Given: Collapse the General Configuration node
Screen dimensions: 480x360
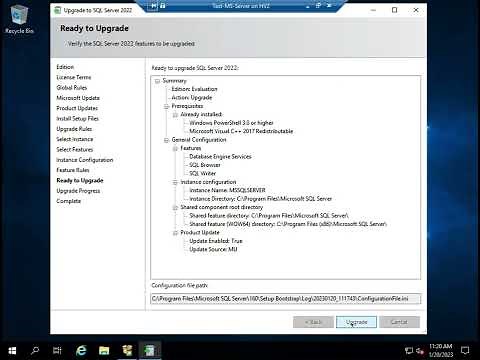Looking at the screenshot, I should pos(166,140).
